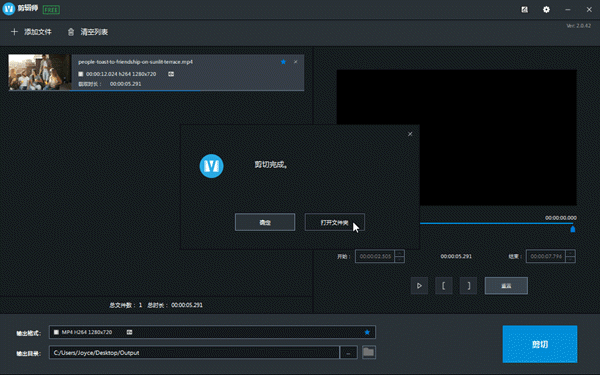Close the 剪切完成 dialog with X
Viewport: 600px width, 375px height.
click(410, 134)
